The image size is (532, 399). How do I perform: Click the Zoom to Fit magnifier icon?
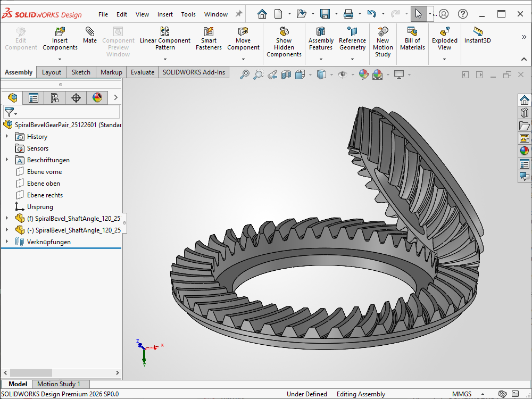pyautogui.click(x=245, y=75)
